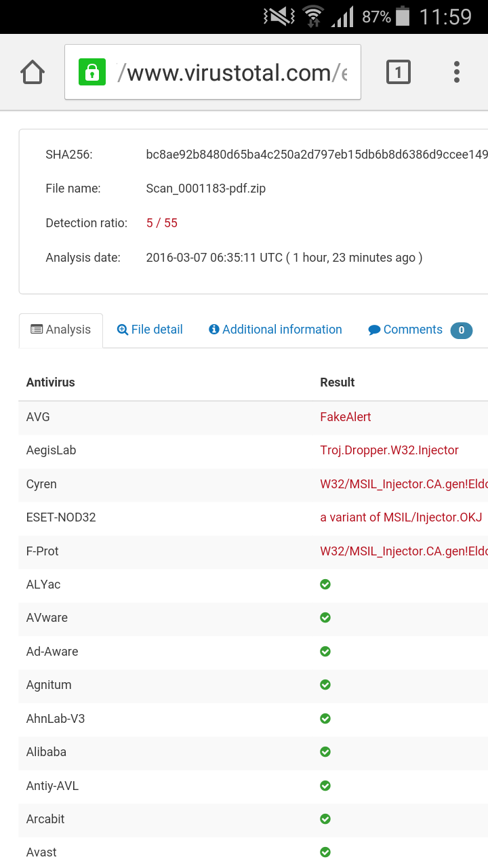Click the Detection ratio label
488x868 pixels.
[87, 223]
